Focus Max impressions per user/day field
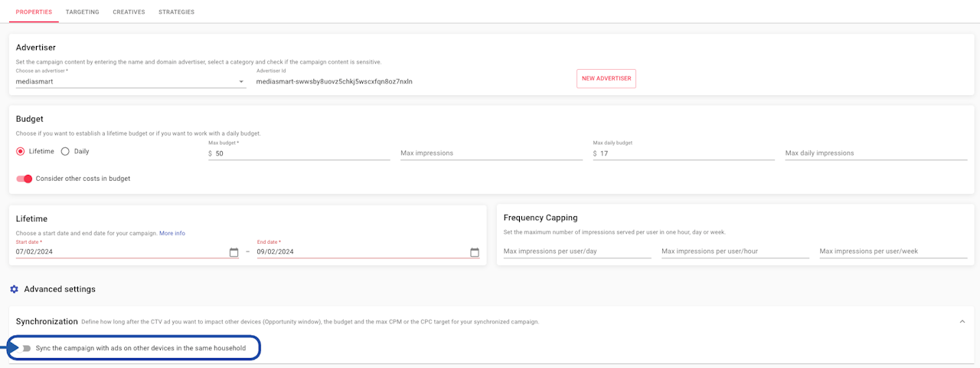980x368 pixels. pyautogui.click(x=577, y=251)
